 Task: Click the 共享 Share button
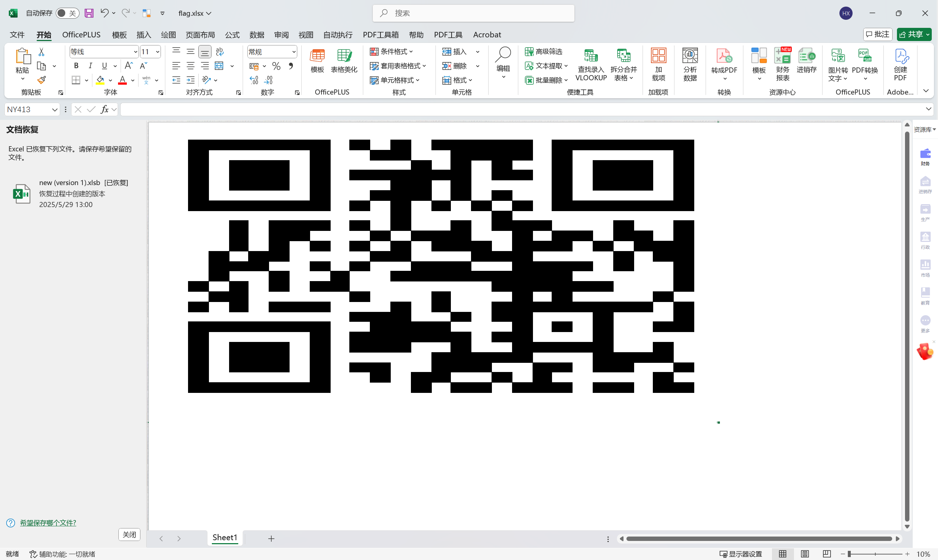[x=914, y=34]
